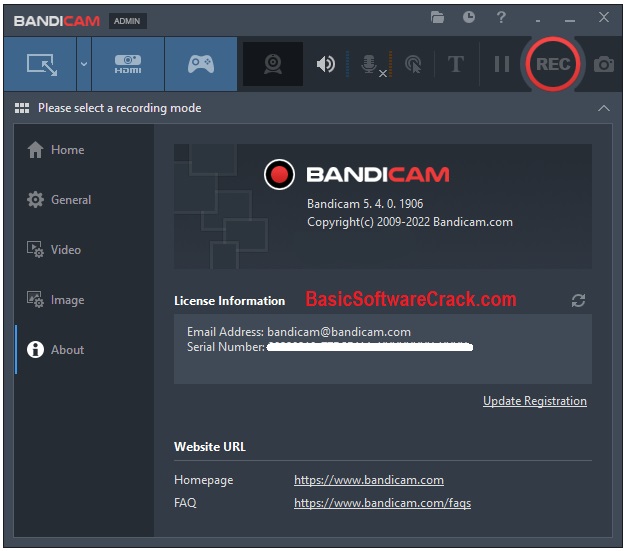Screen dimensions: 626x551
Task: Toggle the text overlay T icon
Action: click(456, 64)
